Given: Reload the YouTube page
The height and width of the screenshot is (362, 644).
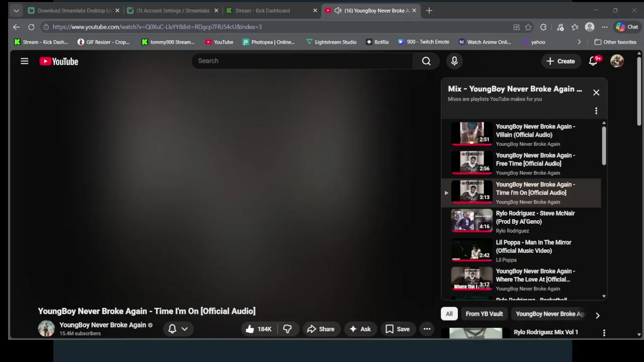Looking at the screenshot, I should [31, 27].
